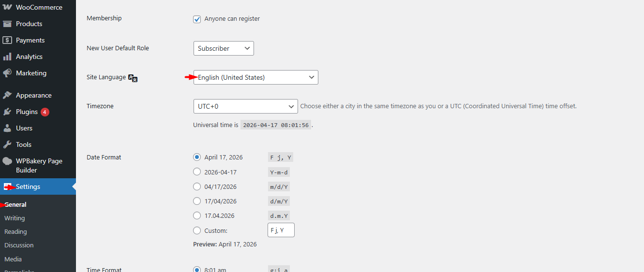Click the WooCommerce logo icon in sidebar
This screenshot has height=272, width=644.
coord(7,7)
